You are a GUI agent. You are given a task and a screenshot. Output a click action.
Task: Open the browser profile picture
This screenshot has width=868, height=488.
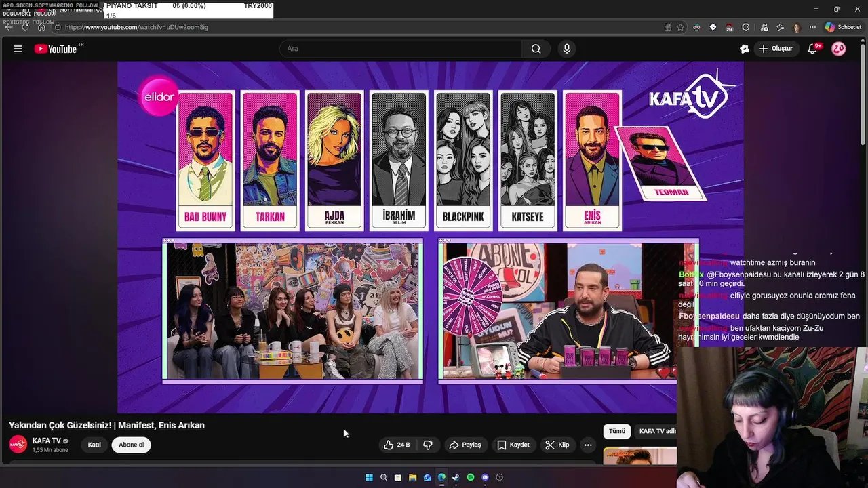797,27
